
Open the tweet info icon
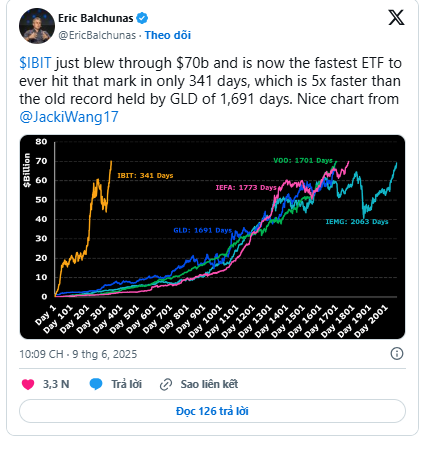tap(397, 353)
